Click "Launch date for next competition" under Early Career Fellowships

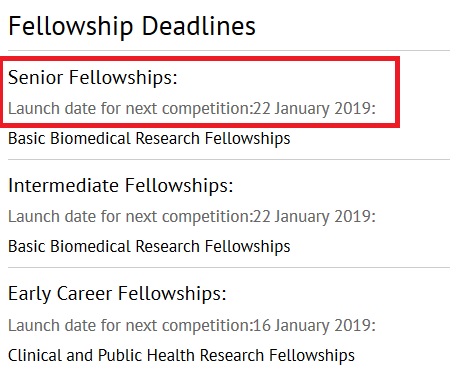[x=129, y=325]
